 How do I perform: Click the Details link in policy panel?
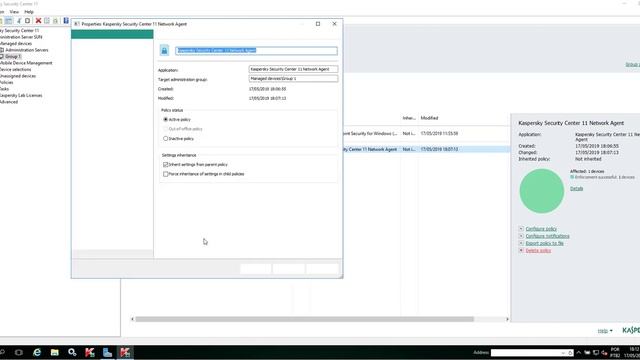(576, 189)
